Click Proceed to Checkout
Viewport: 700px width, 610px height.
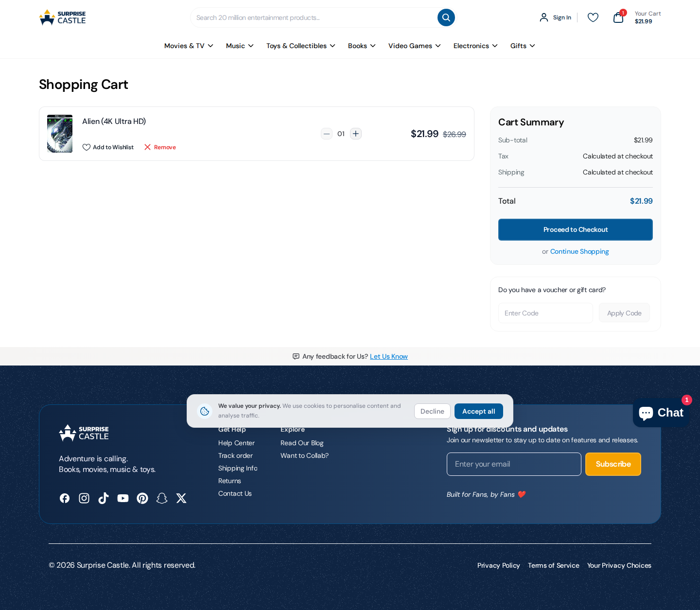coord(576,229)
